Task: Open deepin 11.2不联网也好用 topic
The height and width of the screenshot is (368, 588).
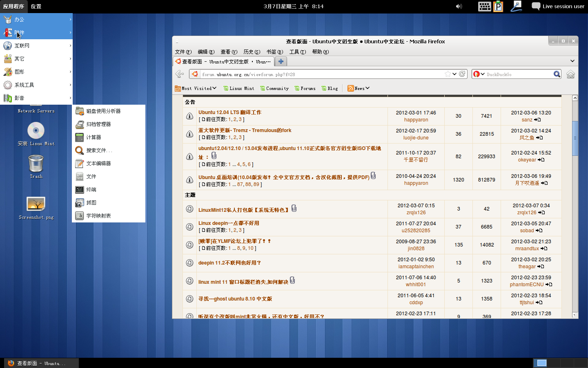Action: click(229, 263)
